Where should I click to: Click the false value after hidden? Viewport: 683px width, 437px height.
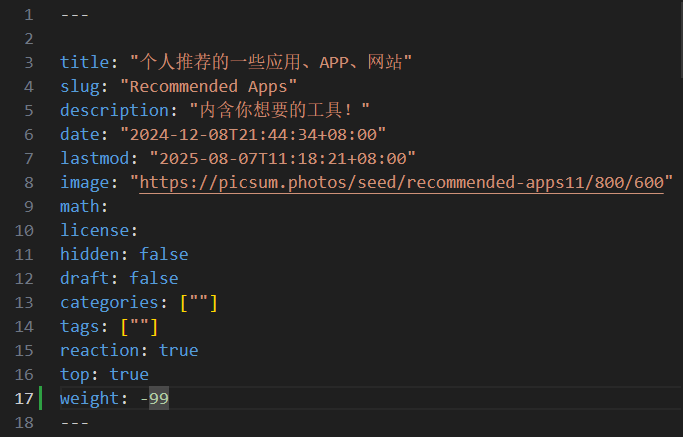pos(163,255)
